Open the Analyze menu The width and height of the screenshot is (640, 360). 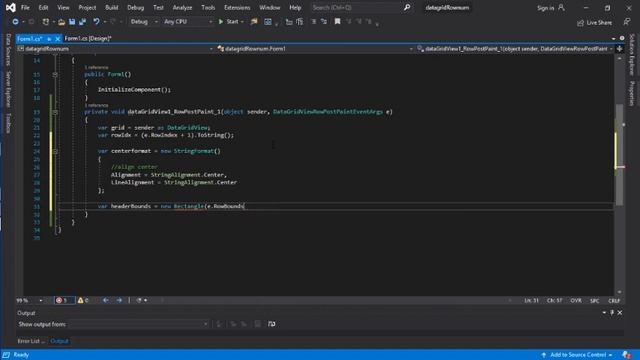[182, 7]
